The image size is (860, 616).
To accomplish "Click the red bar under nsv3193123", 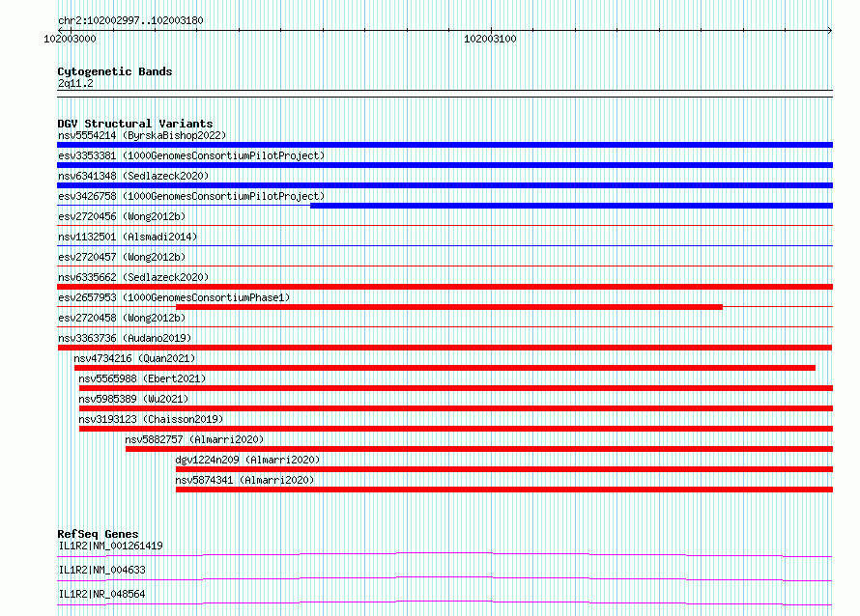I will tap(456, 429).
